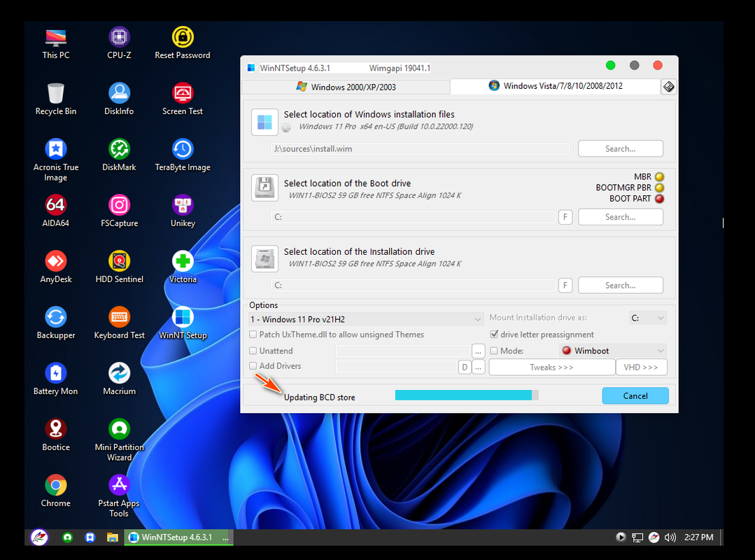
Task: Open the Bootice desktop icon
Action: pyautogui.click(x=56, y=435)
